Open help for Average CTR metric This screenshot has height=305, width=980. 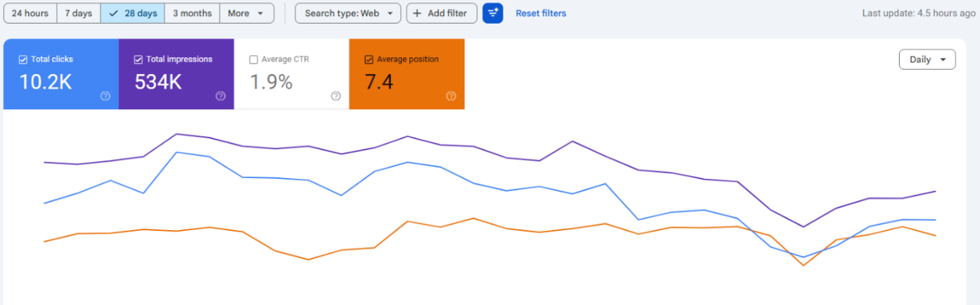point(336,96)
